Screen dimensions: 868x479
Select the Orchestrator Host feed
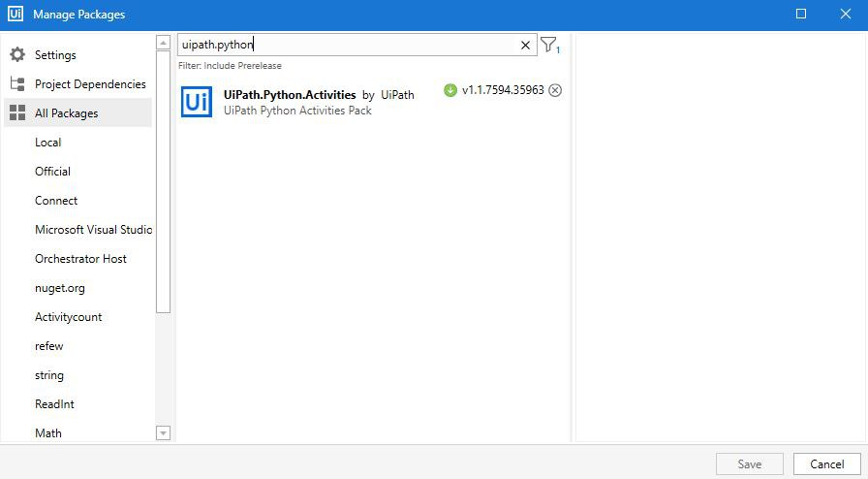(80, 259)
